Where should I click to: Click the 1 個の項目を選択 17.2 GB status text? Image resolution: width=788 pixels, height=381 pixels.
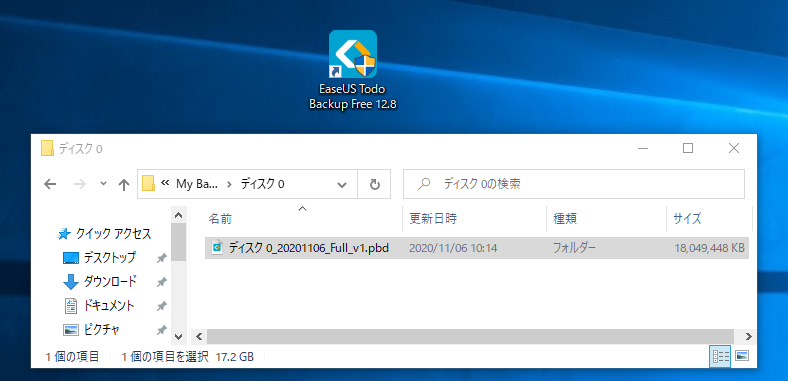187,357
